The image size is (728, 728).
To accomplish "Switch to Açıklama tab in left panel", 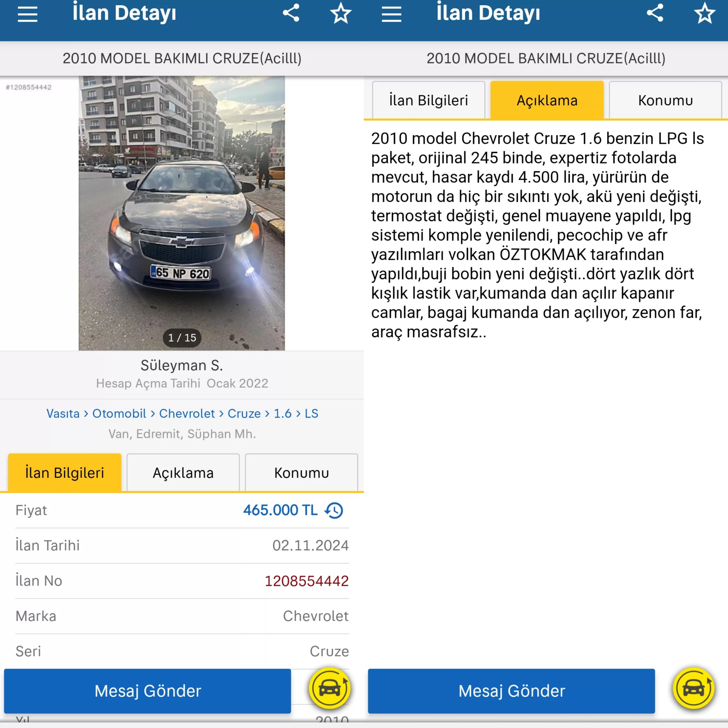I will [183, 473].
